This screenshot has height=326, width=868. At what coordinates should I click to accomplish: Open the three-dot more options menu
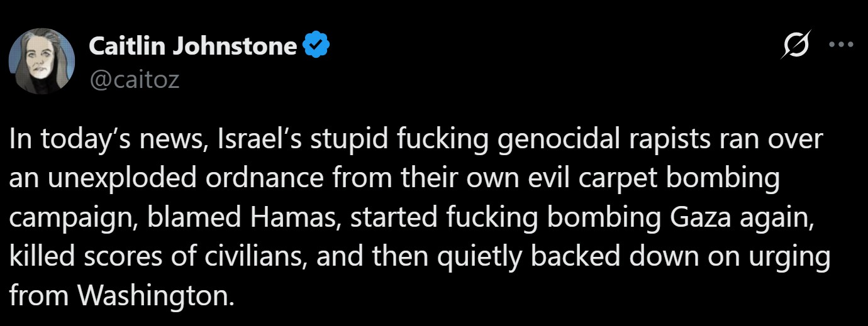tap(841, 45)
